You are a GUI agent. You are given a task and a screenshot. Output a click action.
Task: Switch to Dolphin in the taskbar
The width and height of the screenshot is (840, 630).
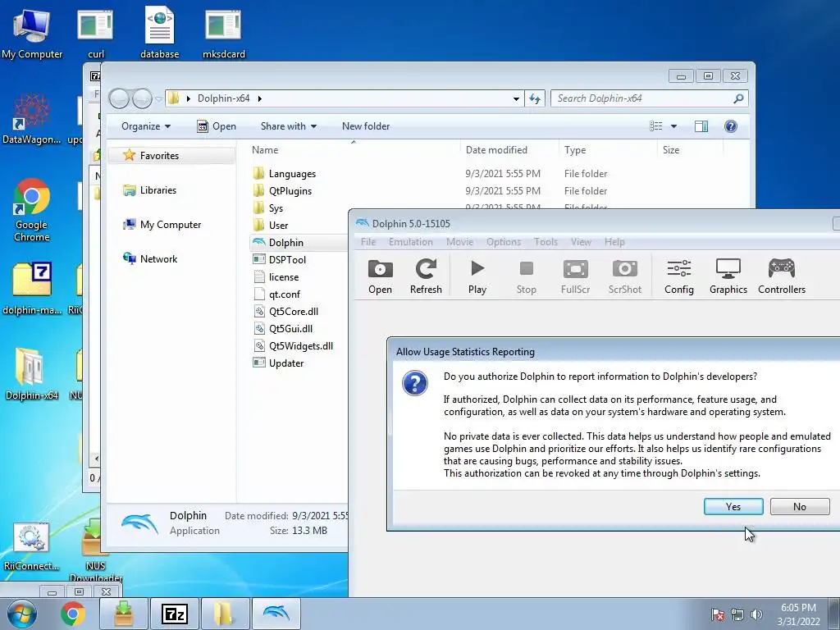pyautogui.click(x=276, y=614)
